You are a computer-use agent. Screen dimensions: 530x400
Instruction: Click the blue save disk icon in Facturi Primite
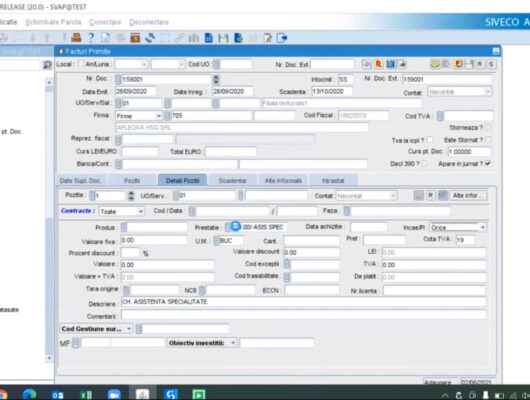390,64
